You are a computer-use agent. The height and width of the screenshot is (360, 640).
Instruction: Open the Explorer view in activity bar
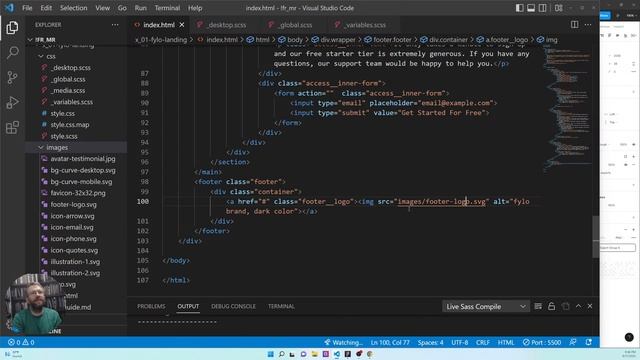[x=12, y=27]
